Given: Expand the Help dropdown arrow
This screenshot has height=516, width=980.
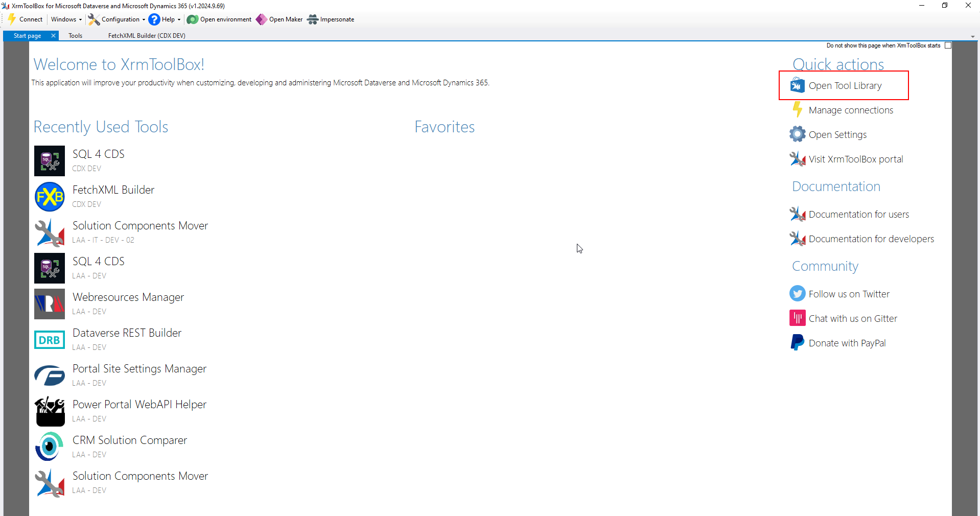Looking at the screenshot, I should tap(179, 19).
